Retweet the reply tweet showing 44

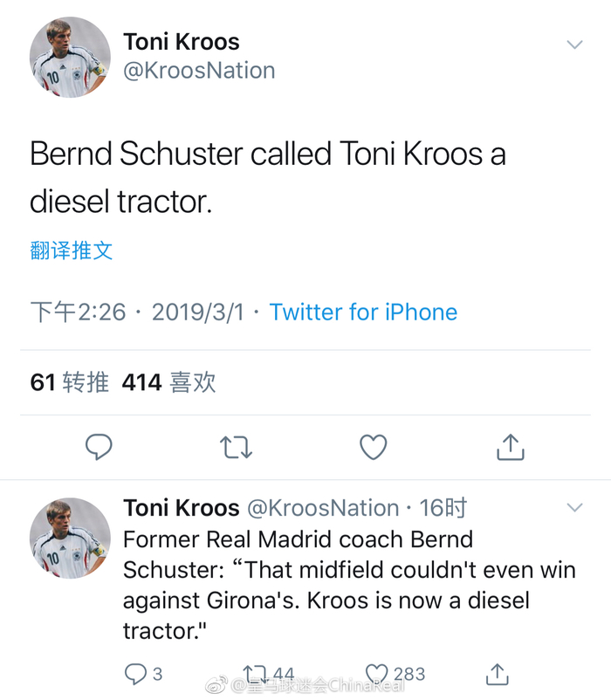268,674
